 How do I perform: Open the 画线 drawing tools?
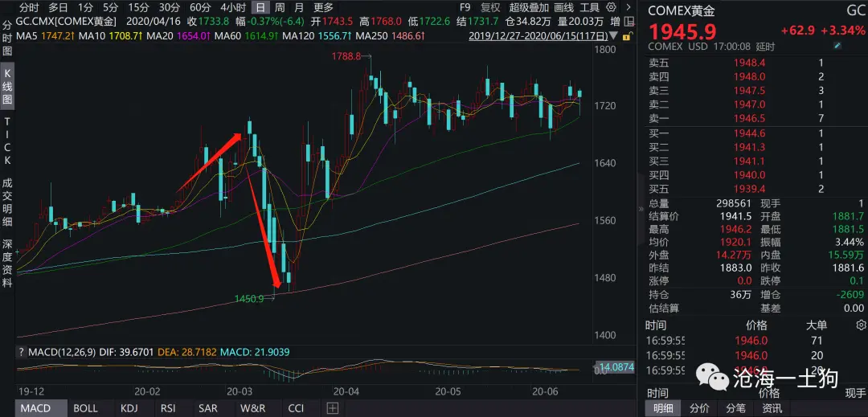pyautogui.click(x=564, y=8)
